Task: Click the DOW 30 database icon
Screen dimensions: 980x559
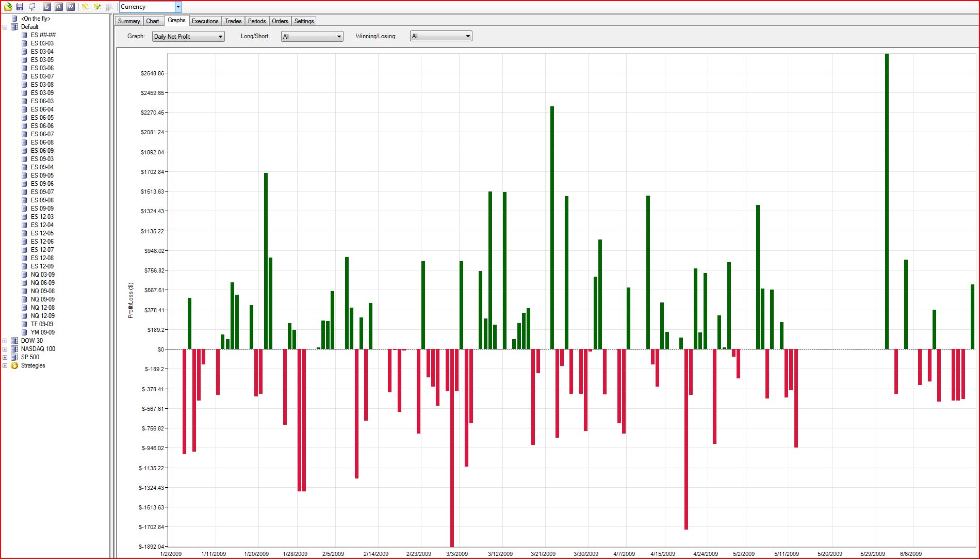Action: [x=14, y=341]
